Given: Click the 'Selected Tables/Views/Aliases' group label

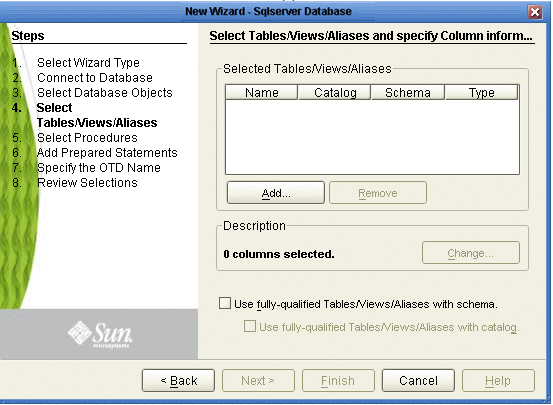Looking at the screenshot, I should [x=307, y=68].
